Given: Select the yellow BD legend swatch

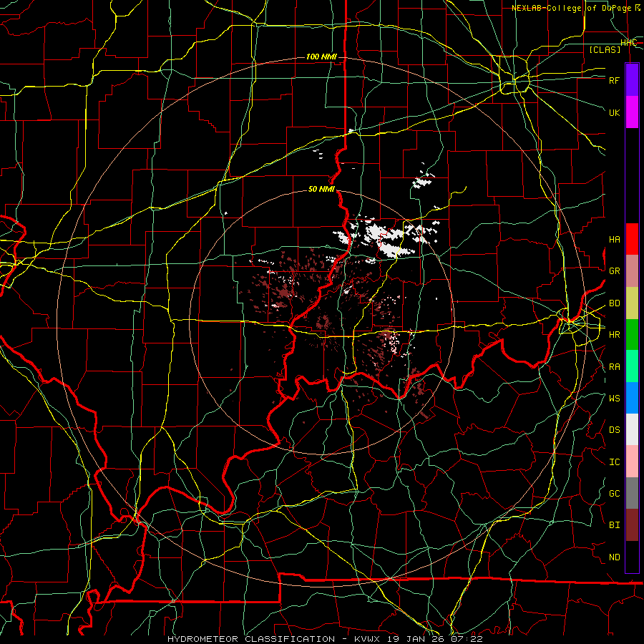Looking at the screenshot, I should tap(632, 303).
